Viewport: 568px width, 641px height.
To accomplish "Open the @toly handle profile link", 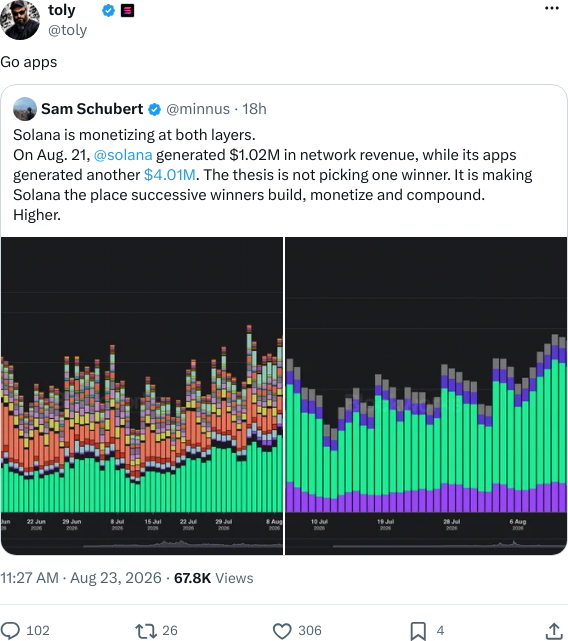I will [67, 30].
